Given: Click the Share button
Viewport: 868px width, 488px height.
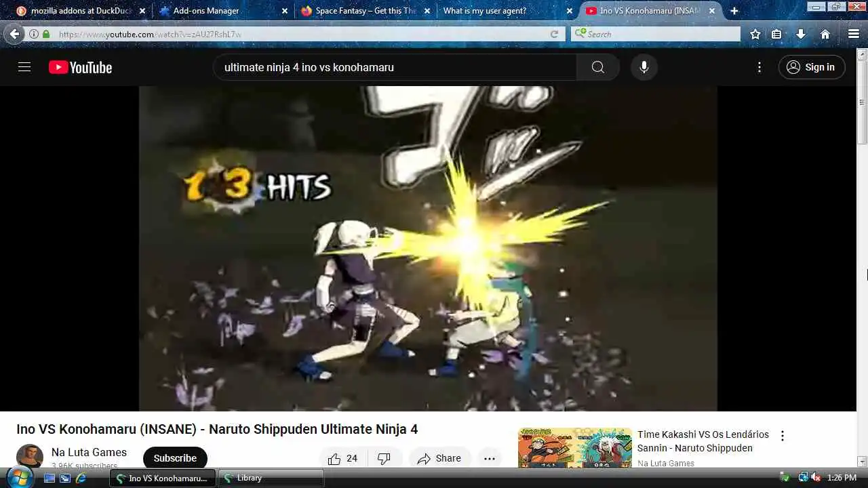Looking at the screenshot, I should [x=439, y=459].
